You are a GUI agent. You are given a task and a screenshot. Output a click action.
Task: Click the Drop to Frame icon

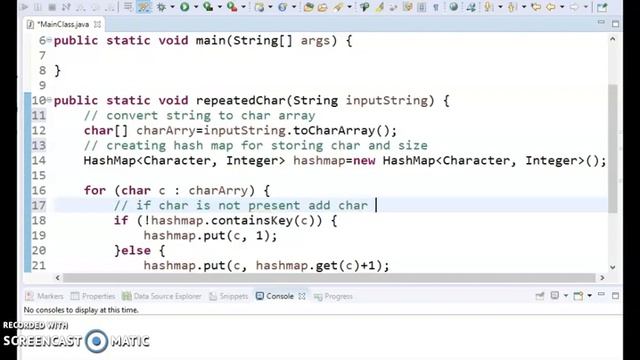pyautogui.click(x=128, y=7)
